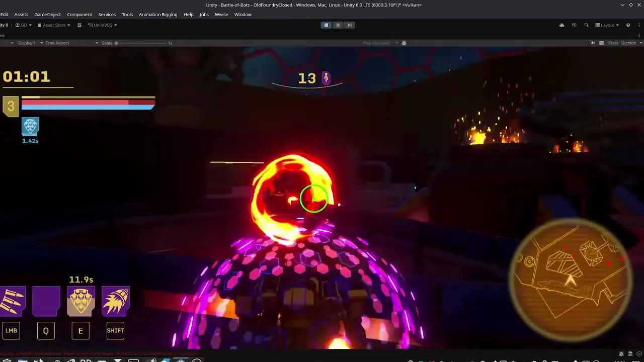
Task: Open the main toolbar kebab menu
Action: click(x=639, y=25)
